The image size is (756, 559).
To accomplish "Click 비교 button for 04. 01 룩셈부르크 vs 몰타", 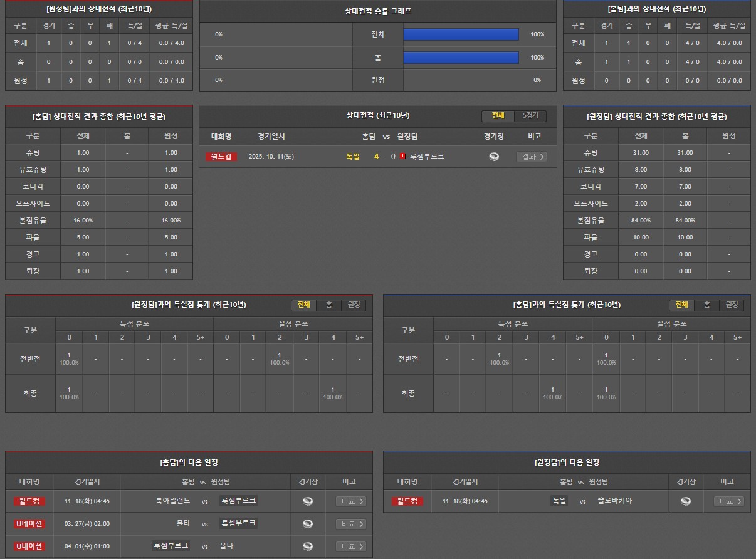I will [x=350, y=546].
